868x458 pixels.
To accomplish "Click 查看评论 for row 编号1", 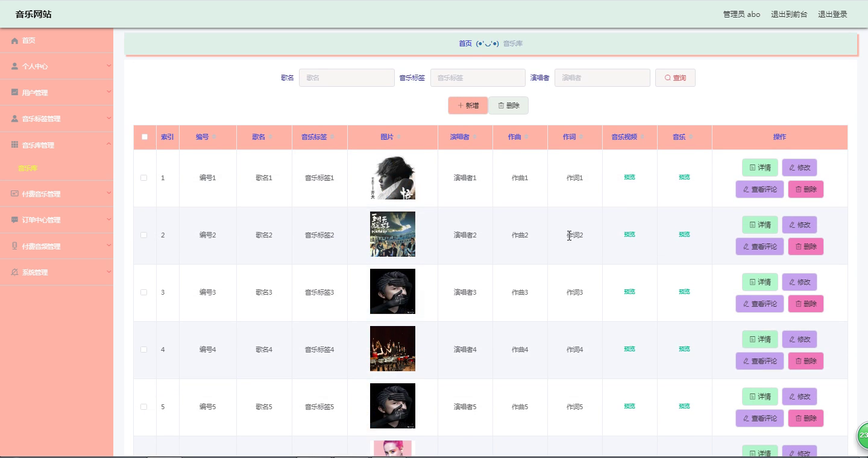I will 759,189.
